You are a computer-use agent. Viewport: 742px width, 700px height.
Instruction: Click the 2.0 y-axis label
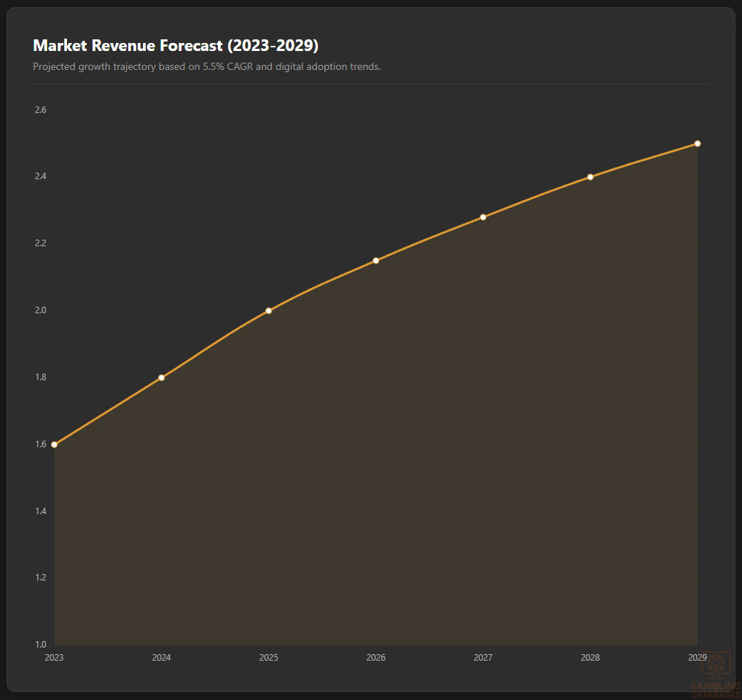(x=40, y=310)
